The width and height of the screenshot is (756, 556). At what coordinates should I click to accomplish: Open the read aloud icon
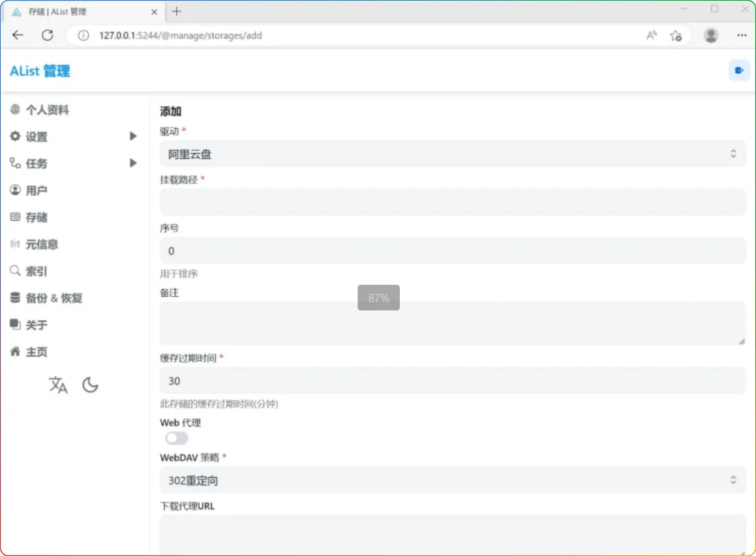(x=651, y=35)
